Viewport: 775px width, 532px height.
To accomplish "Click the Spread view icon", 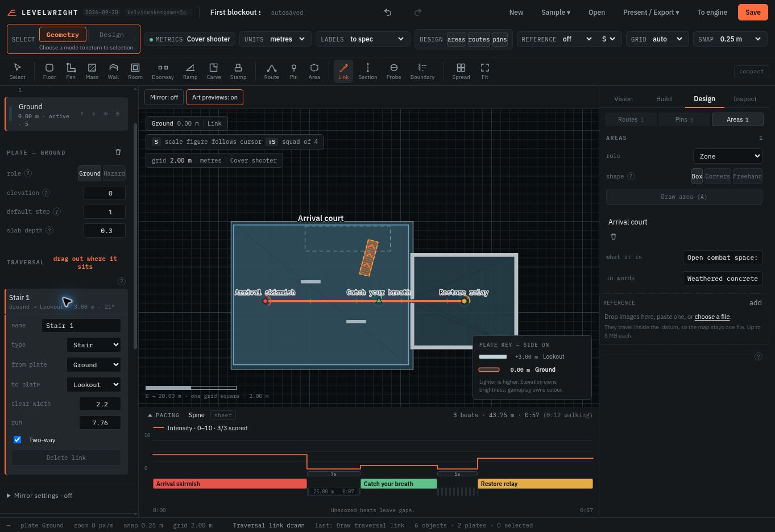I will [x=461, y=71].
